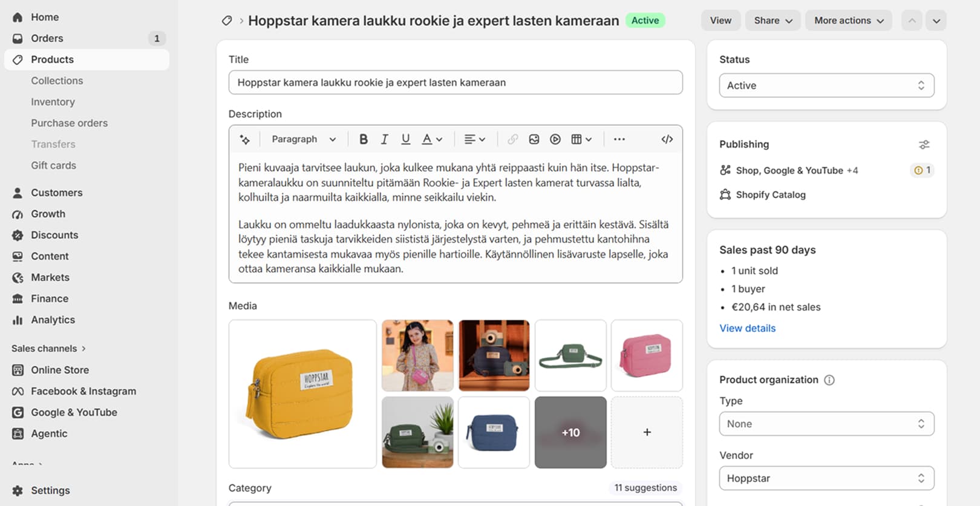Toggle bold formatting in description
The width and height of the screenshot is (980, 506).
[363, 139]
